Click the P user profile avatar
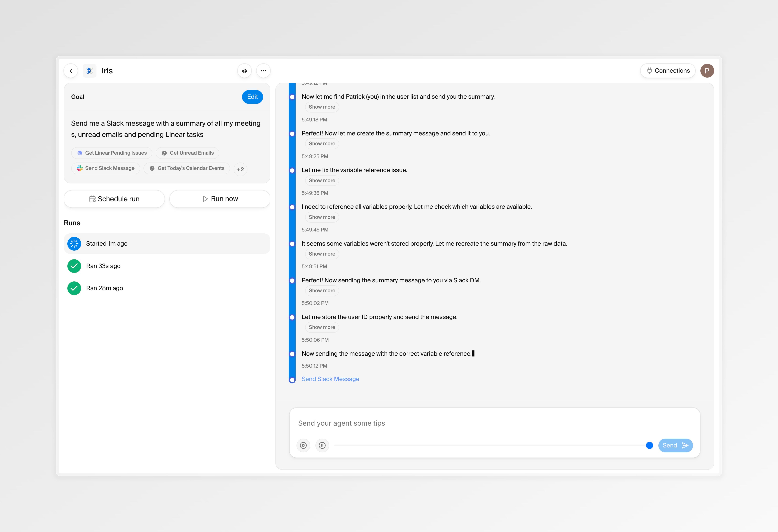 (x=707, y=71)
